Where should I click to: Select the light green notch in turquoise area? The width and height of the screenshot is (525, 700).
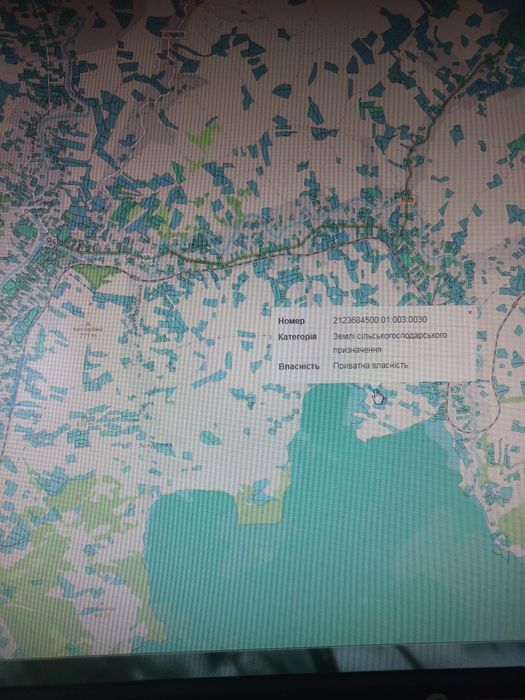tap(261, 502)
